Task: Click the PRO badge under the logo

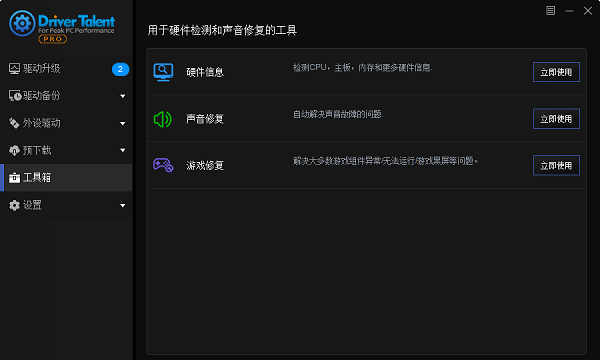Action: tap(52, 39)
